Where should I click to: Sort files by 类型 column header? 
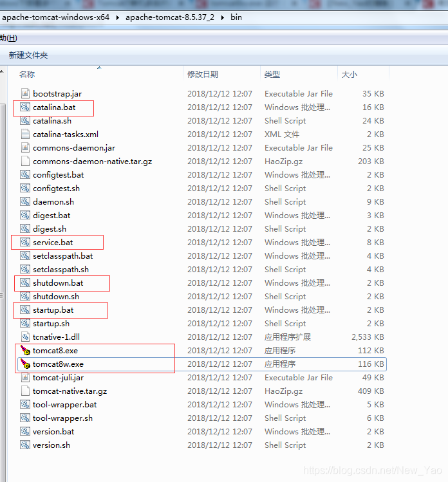272,75
